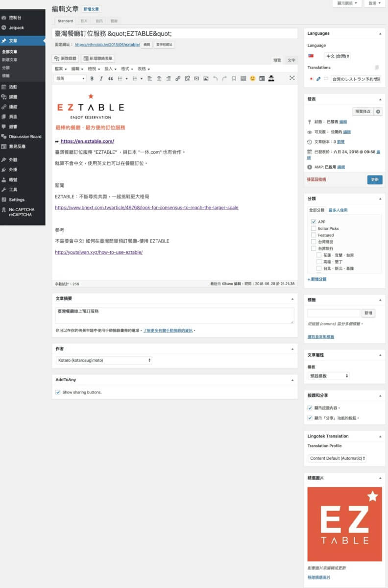Undo the last edit in the editor
Image resolution: width=388 pixels, height=588 pixels.
click(215, 78)
